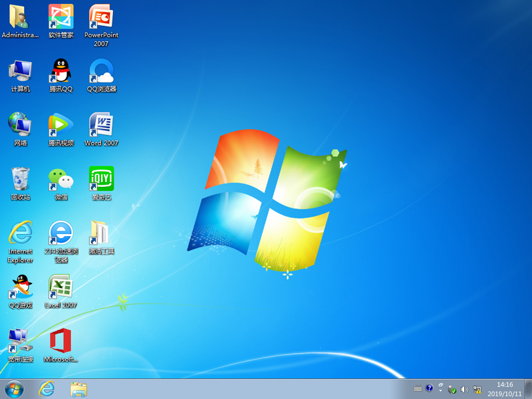The height and width of the screenshot is (399, 532).
Task: Start 腾讯视频 video player
Action: 61,126
